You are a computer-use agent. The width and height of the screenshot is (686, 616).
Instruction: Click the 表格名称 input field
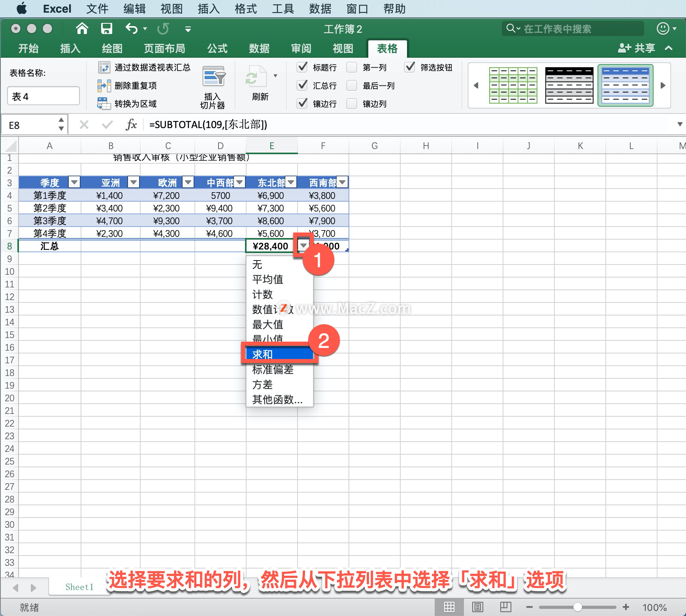(43, 96)
